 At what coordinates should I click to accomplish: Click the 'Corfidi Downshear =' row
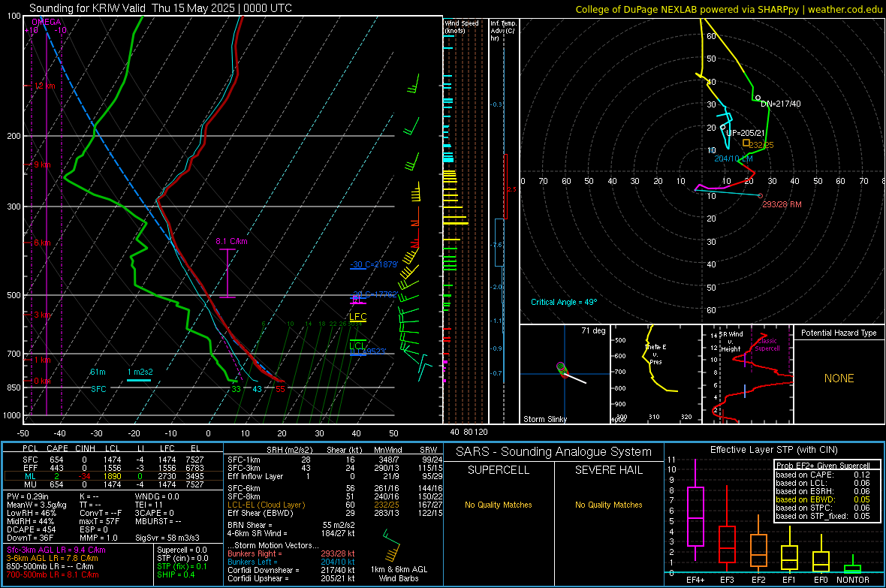[291, 571]
